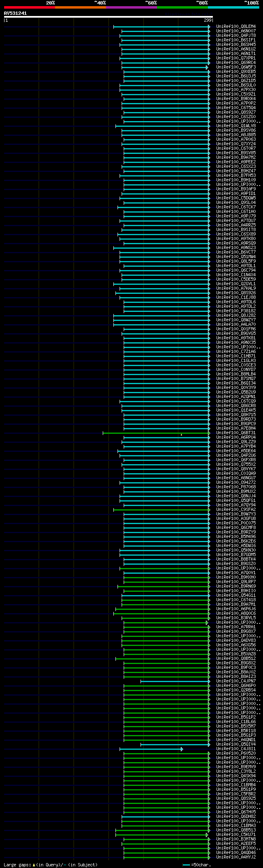Click the cyan =50char. scale bar
This screenshot has width=263, height=868.
coord(186,865)
